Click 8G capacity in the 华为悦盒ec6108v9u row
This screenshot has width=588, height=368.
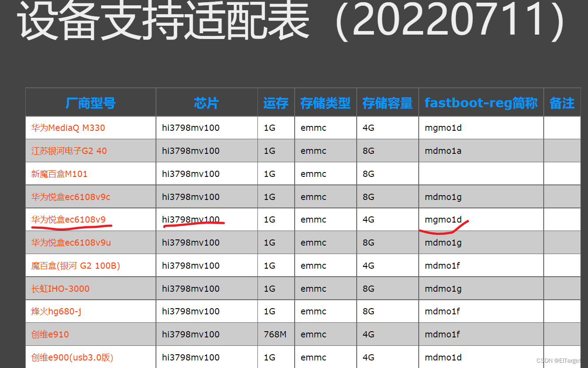[x=368, y=243]
